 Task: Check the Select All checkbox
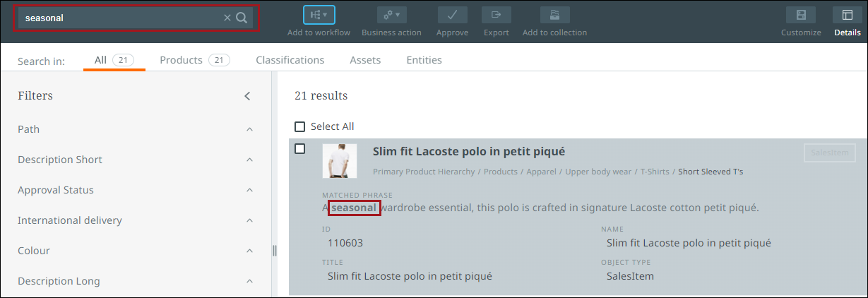tap(300, 126)
